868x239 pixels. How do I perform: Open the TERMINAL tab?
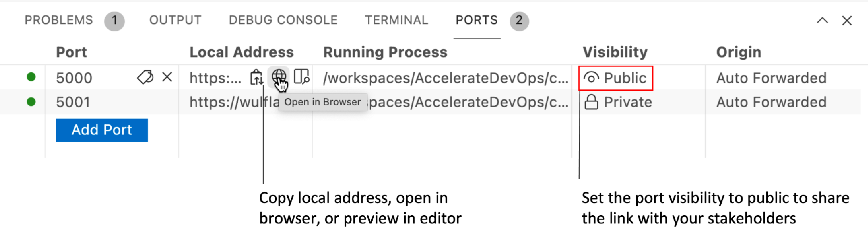tap(397, 20)
